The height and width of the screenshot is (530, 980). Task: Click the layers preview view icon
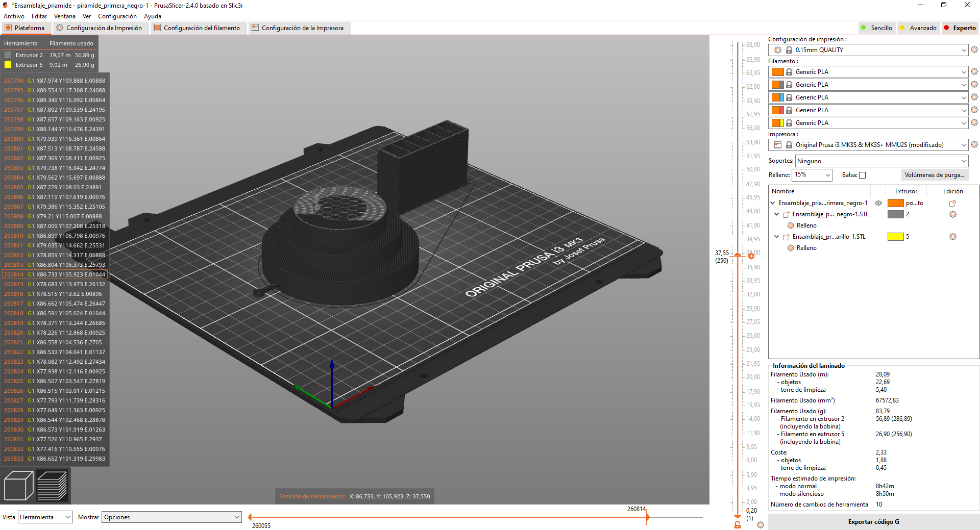click(x=52, y=486)
